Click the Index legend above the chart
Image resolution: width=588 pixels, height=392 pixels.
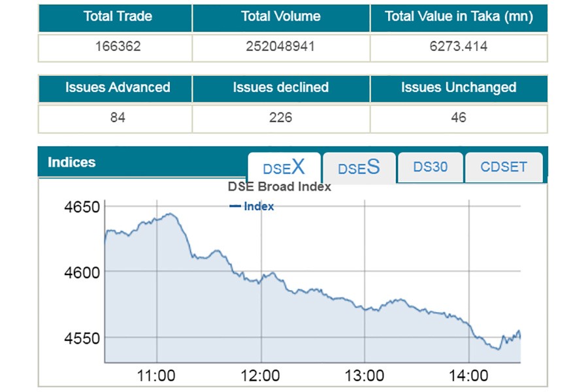pyautogui.click(x=255, y=206)
